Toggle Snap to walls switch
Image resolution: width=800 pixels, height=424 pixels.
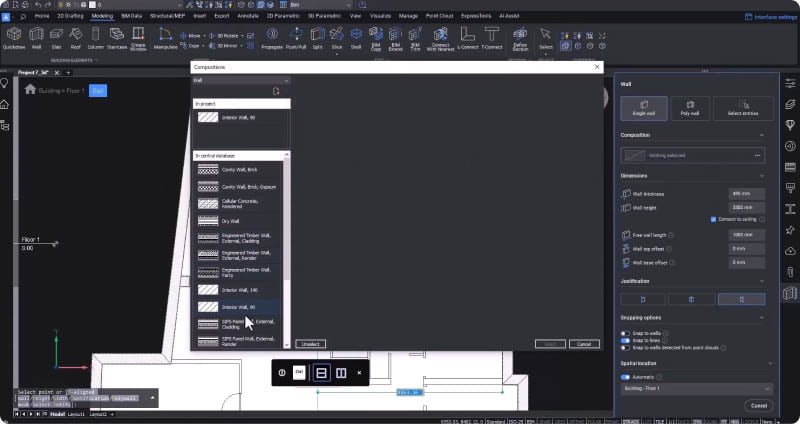pyautogui.click(x=625, y=333)
